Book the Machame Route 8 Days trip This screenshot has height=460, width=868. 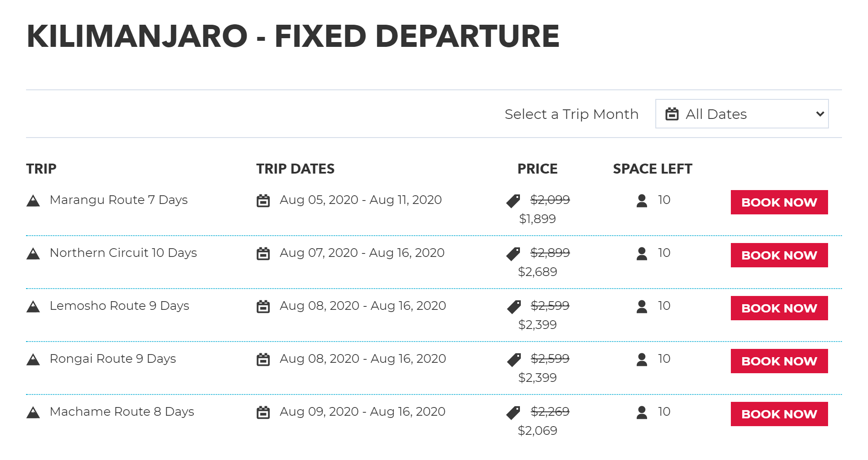(x=779, y=414)
